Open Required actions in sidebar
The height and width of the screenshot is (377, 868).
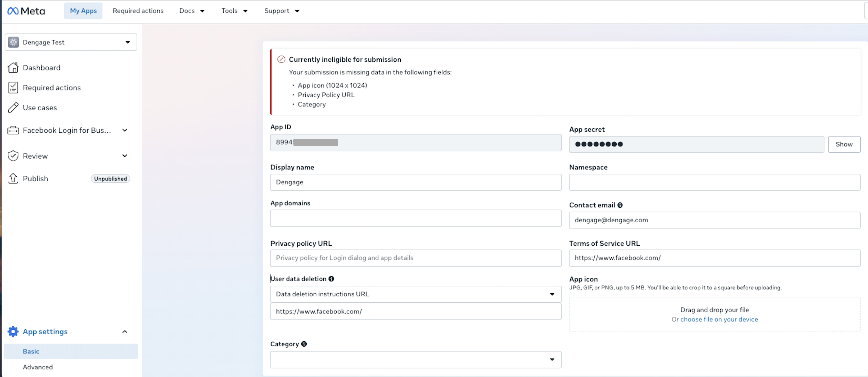pos(52,88)
